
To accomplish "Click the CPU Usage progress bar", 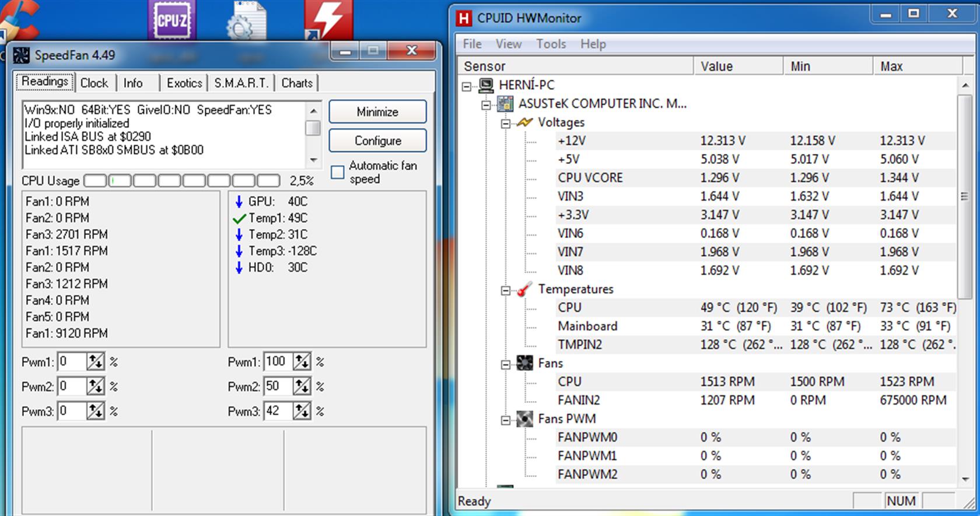I will point(182,181).
